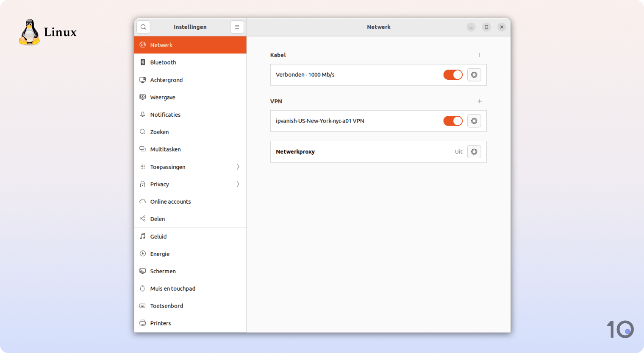Add a VPN connection with the plus
Image resolution: width=644 pixels, height=353 pixels.
tap(480, 101)
